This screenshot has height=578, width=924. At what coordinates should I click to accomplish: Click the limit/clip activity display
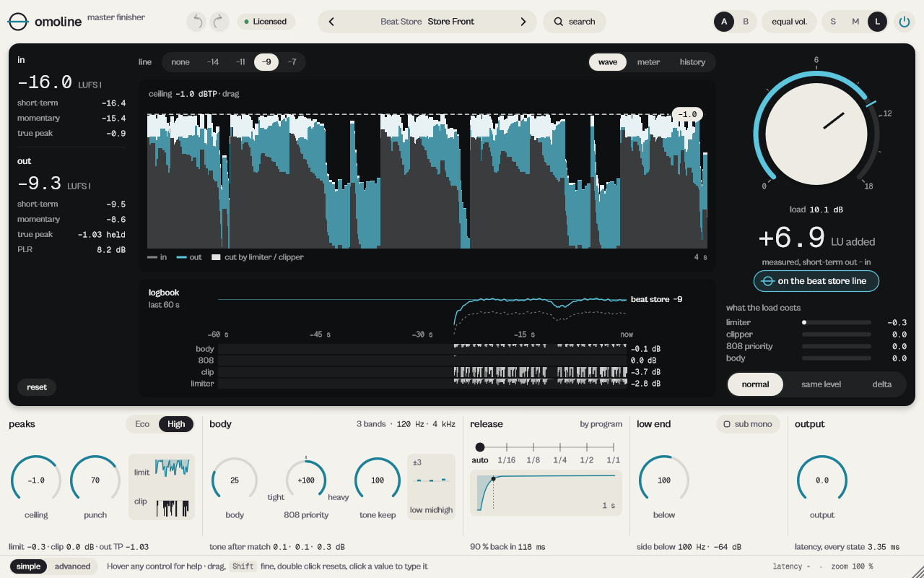tap(162, 487)
